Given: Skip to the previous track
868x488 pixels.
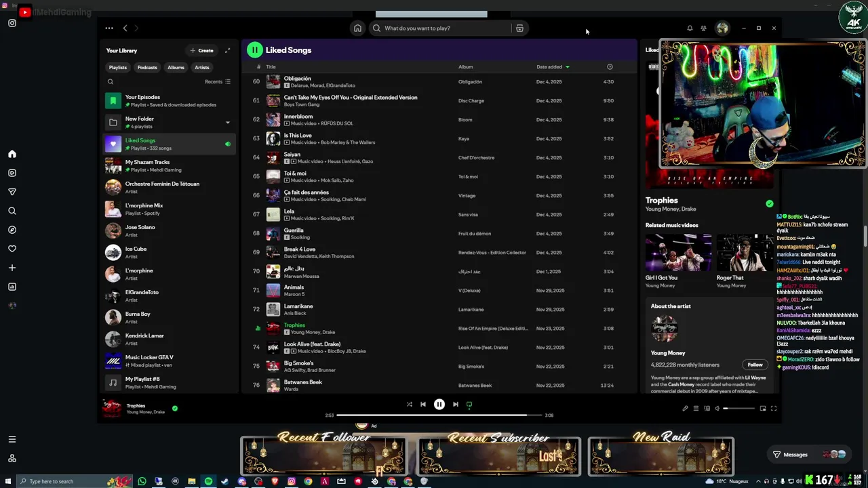Looking at the screenshot, I should (423, 405).
